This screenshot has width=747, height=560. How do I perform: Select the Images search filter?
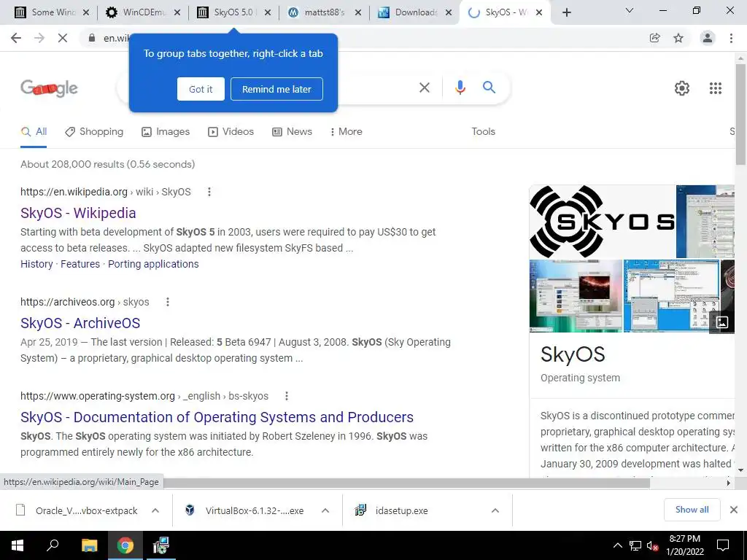166,131
